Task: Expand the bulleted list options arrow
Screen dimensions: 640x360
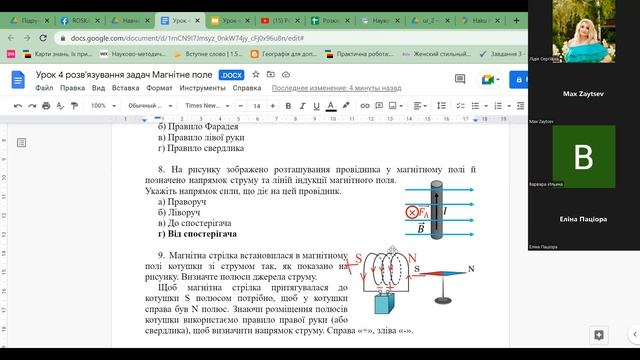Action: pos(486,106)
